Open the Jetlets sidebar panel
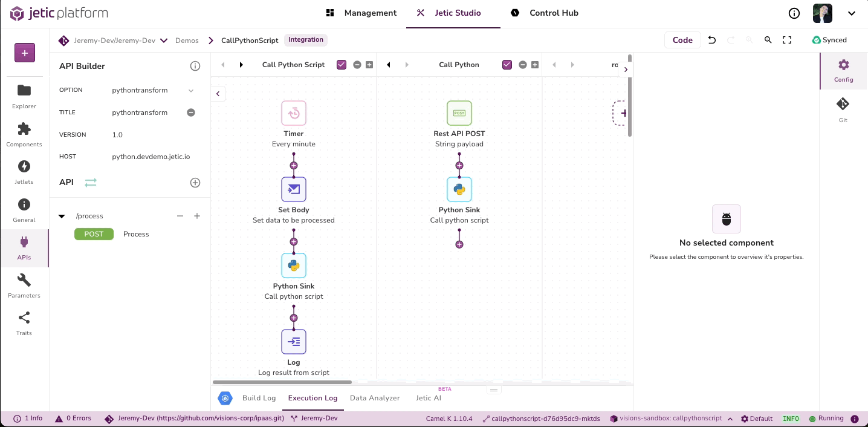Viewport: 868px width, 427px height. pyautogui.click(x=24, y=172)
